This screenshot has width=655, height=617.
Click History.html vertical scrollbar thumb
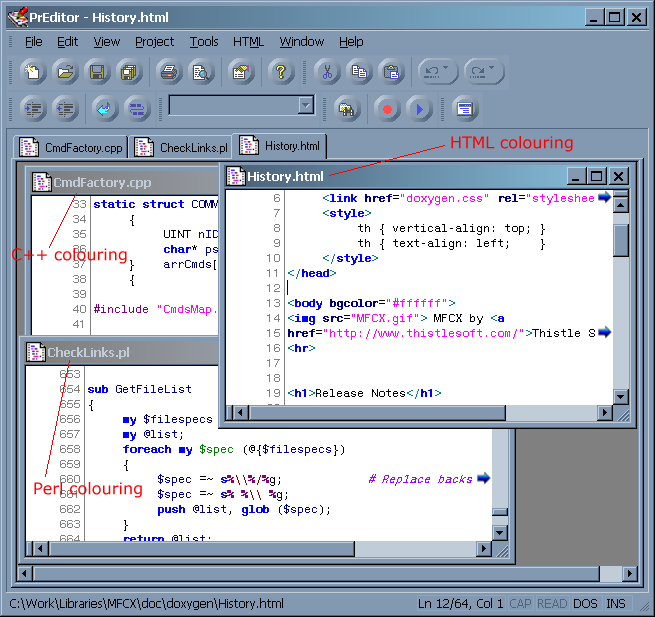click(x=621, y=240)
